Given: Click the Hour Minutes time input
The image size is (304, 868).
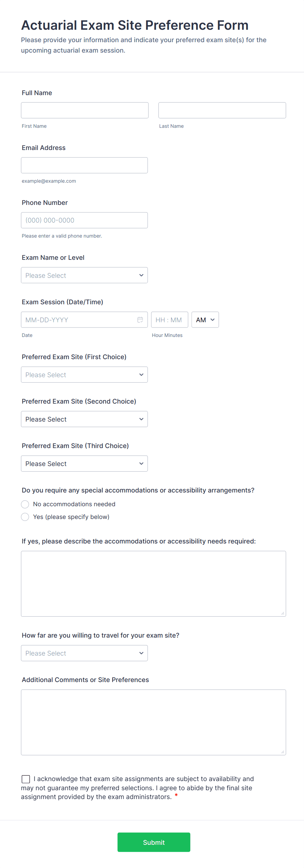Looking at the screenshot, I should pyautogui.click(x=169, y=320).
